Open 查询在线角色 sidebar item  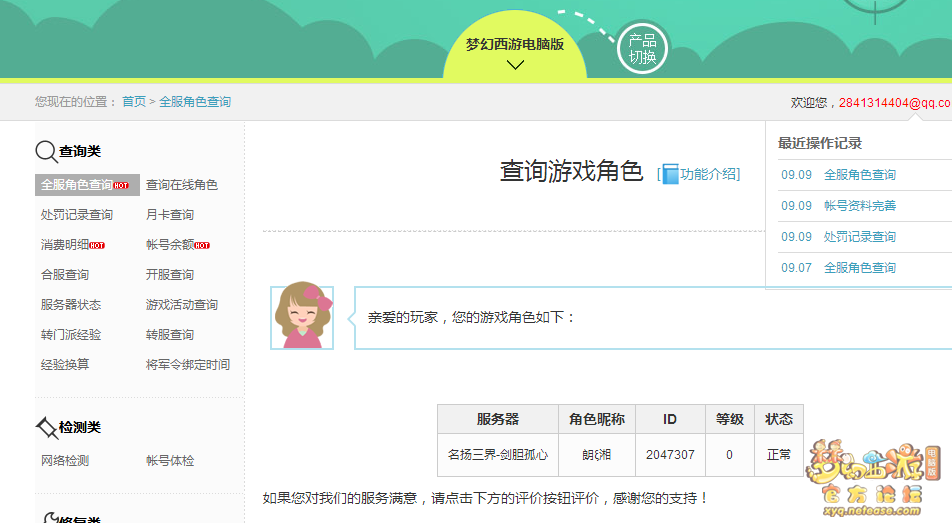182,185
